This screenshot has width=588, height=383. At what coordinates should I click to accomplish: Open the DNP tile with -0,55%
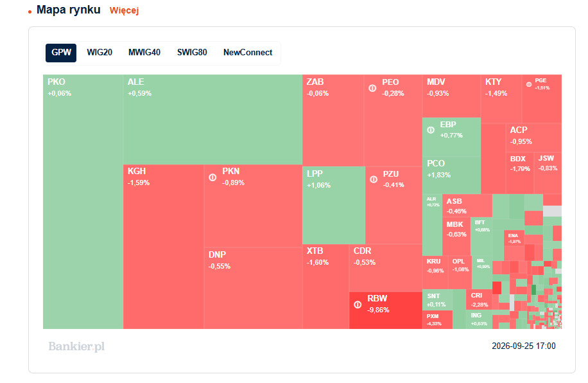pyautogui.click(x=253, y=289)
